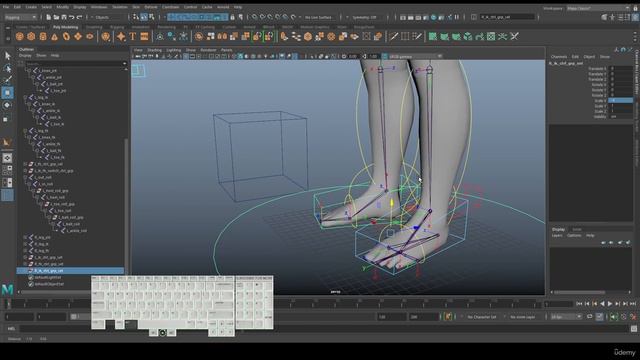Open the Constrain menu
640x360 pixels.
point(170,7)
